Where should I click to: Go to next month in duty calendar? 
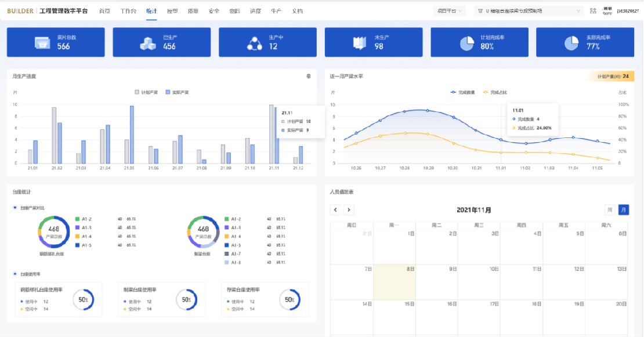click(x=349, y=210)
